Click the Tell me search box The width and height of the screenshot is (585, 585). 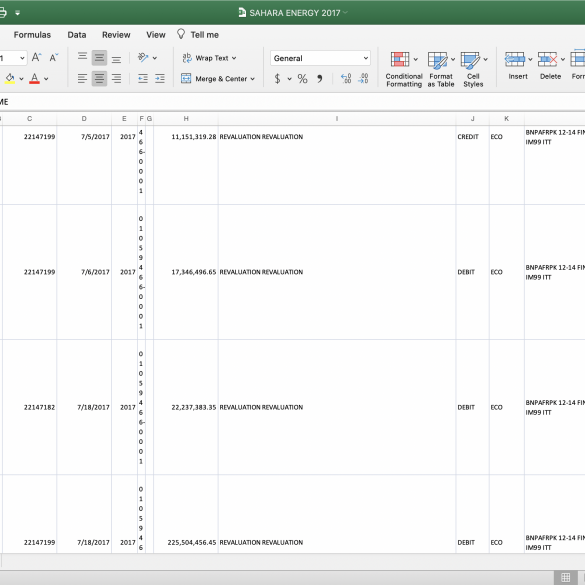point(198,35)
